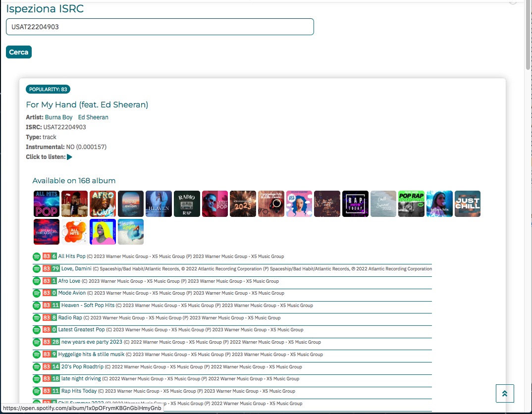Open the Pop Rap album cover

(411, 204)
